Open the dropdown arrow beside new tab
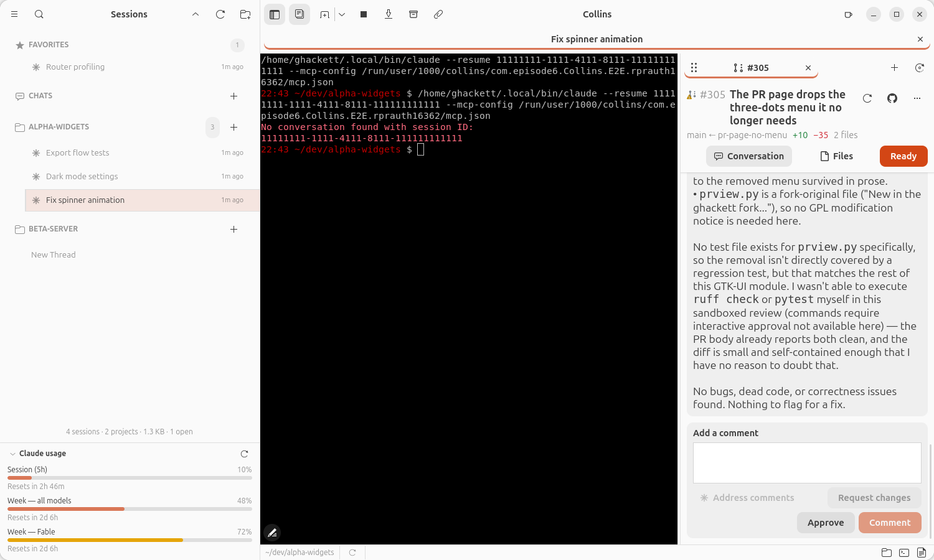The width and height of the screenshot is (934, 560). 342,14
